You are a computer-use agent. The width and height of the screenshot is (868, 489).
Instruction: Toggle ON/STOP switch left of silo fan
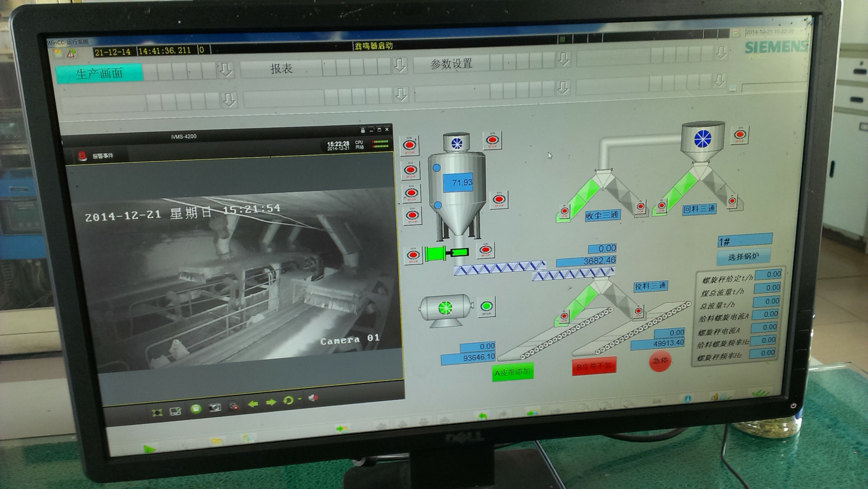click(x=410, y=145)
